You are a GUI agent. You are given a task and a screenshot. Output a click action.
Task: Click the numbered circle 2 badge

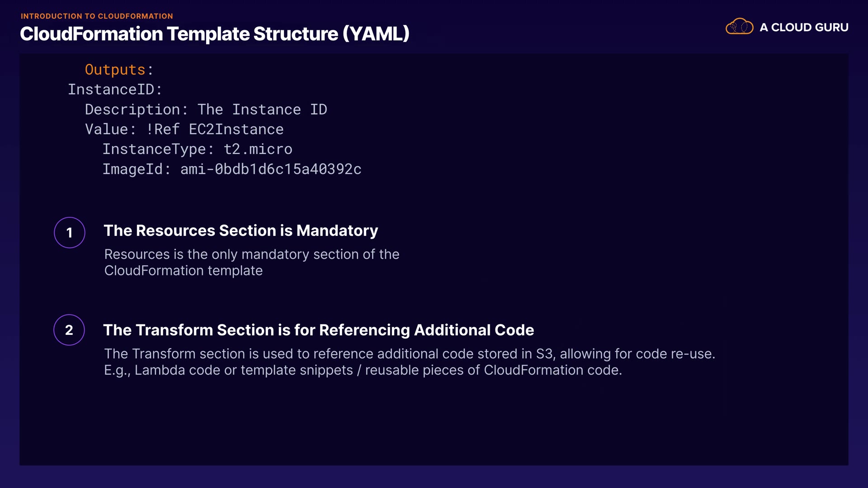click(x=69, y=330)
